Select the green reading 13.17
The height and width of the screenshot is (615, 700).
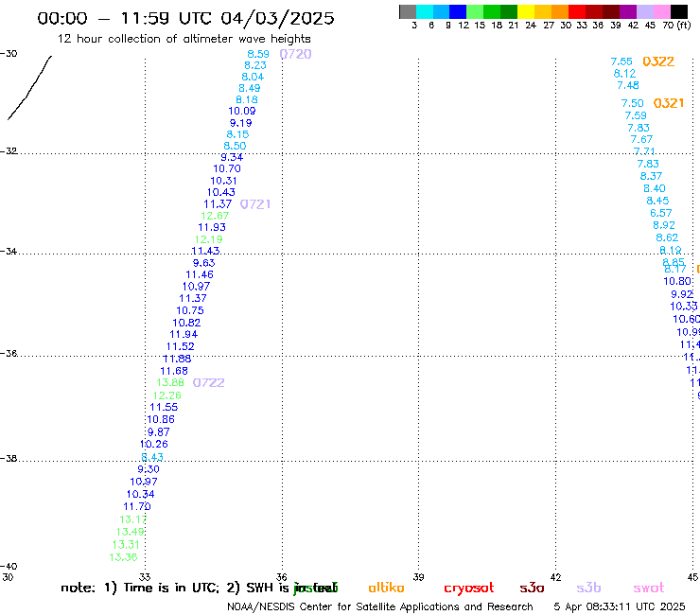[x=133, y=519]
